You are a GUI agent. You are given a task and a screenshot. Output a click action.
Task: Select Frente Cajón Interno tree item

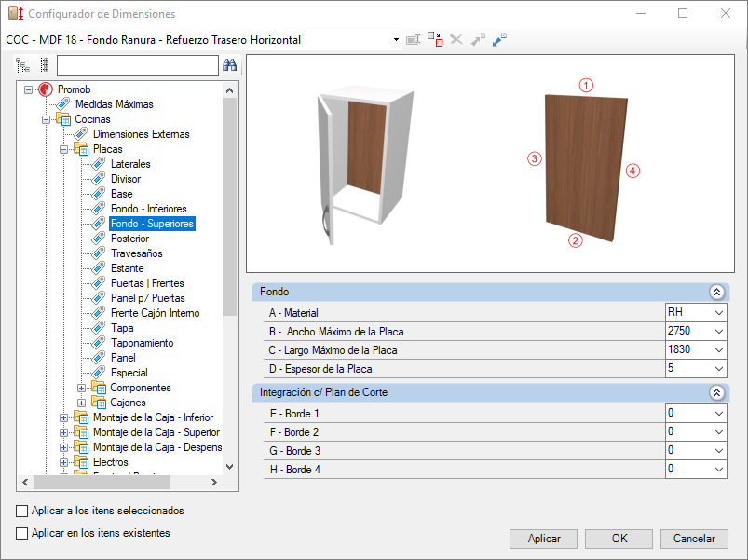point(155,313)
